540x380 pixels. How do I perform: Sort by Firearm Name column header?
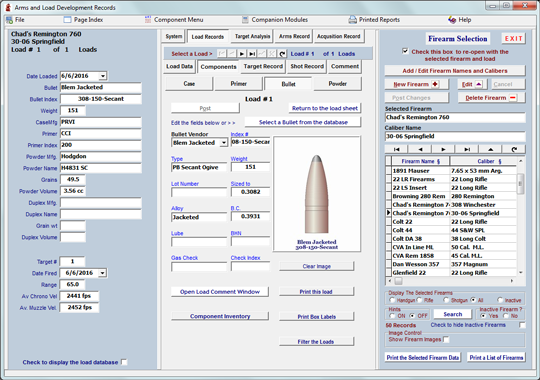(420, 161)
